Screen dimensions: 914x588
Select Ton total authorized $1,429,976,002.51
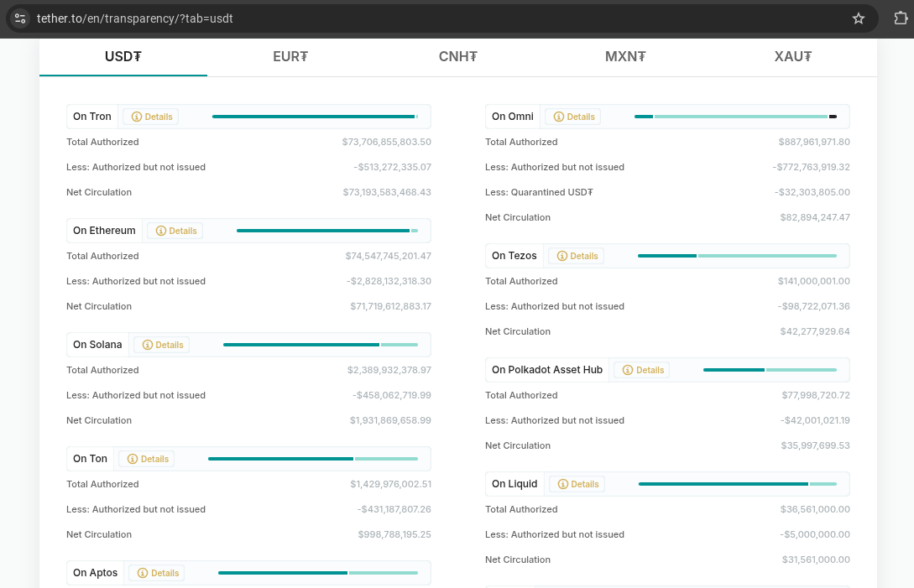pos(390,485)
